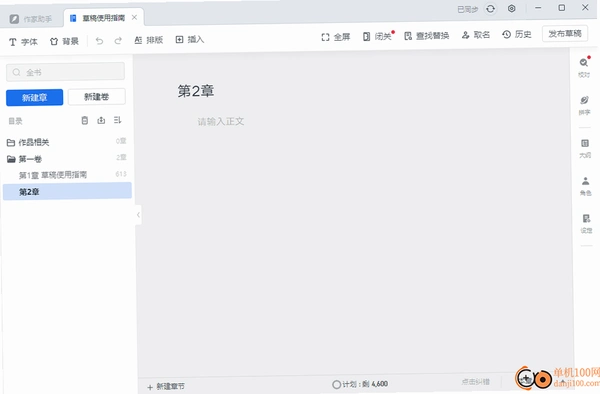
Task: Open the 拼字 word sprint panel
Action: [x=584, y=105]
